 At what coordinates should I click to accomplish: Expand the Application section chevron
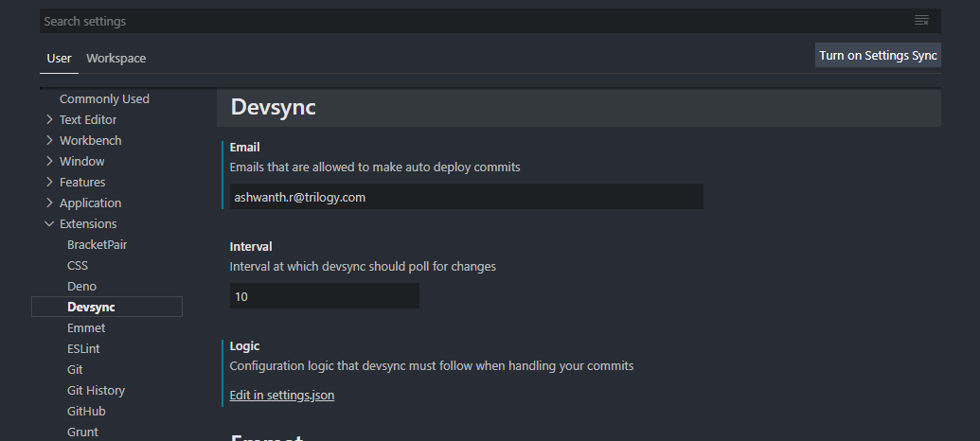(x=49, y=203)
